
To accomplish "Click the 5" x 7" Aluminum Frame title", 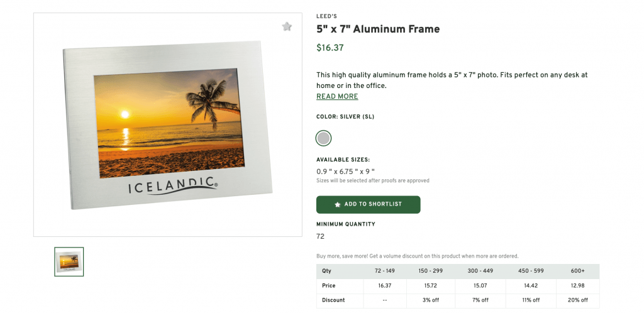I will click(x=378, y=29).
